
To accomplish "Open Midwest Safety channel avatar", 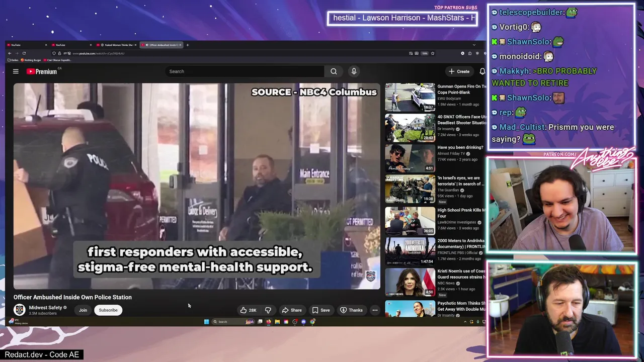I will pos(20,310).
